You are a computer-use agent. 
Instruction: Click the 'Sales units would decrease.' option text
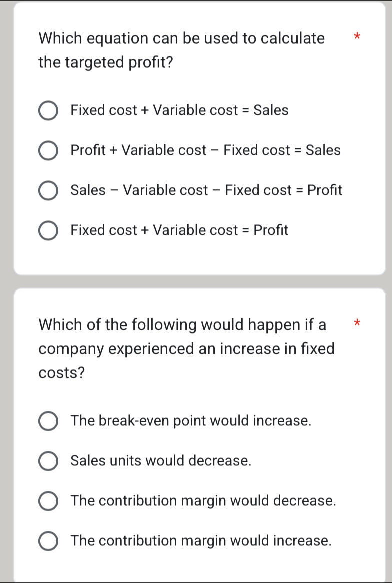tap(161, 460)
